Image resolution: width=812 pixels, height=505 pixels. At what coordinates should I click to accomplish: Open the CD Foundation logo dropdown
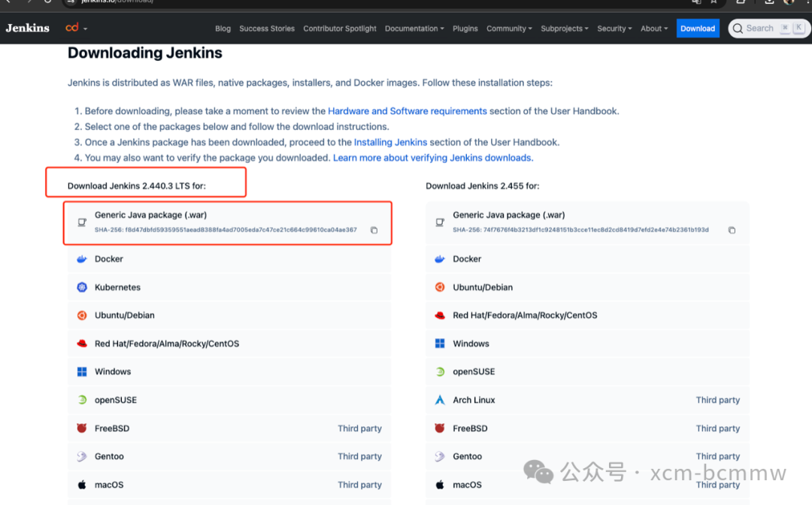pos(76,28)
